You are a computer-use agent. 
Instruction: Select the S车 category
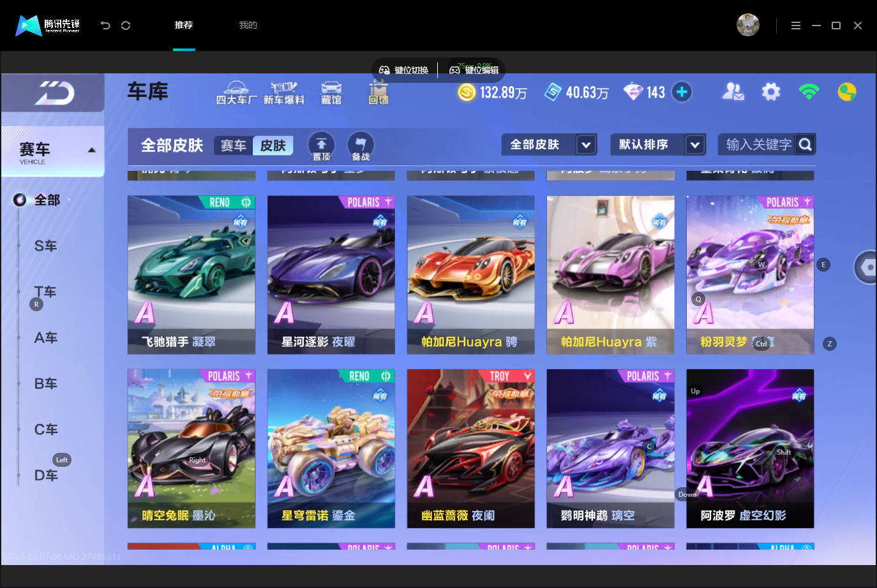pyautogui.click(x=46, y=246)
